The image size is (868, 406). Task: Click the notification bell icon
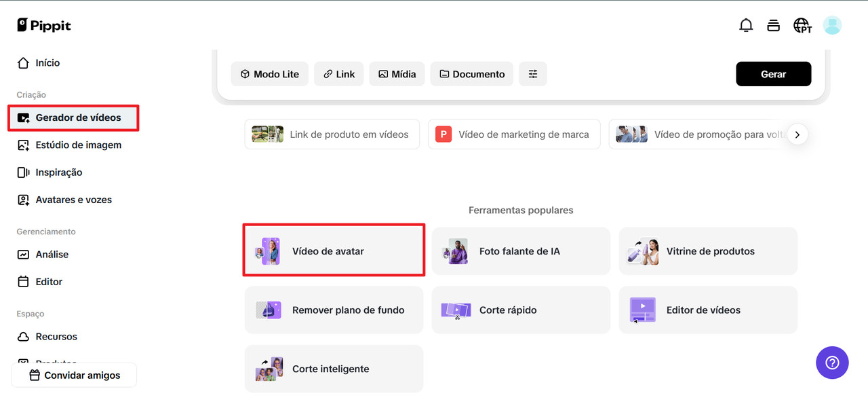coord(745,26)
